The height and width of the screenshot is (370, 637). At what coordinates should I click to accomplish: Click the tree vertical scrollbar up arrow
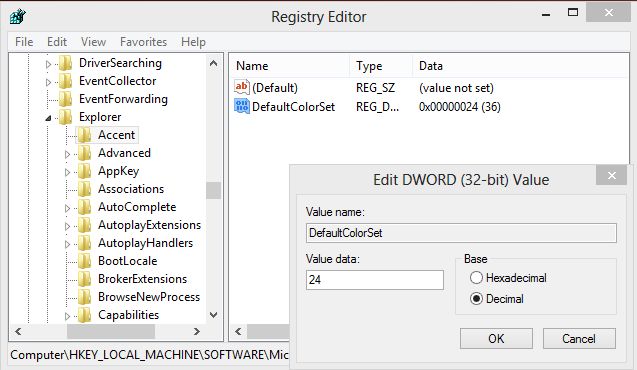[214, 63]
